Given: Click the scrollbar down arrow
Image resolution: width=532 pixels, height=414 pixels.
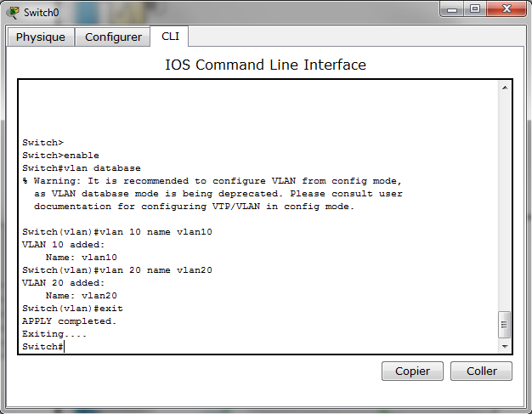Looking at the screenshot, I should (505, 347).
